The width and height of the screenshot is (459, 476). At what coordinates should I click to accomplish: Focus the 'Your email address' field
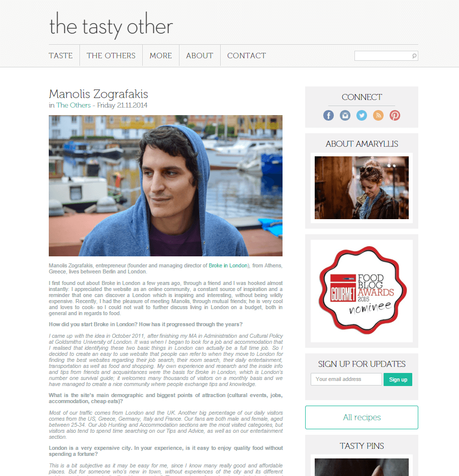(346, 379)
